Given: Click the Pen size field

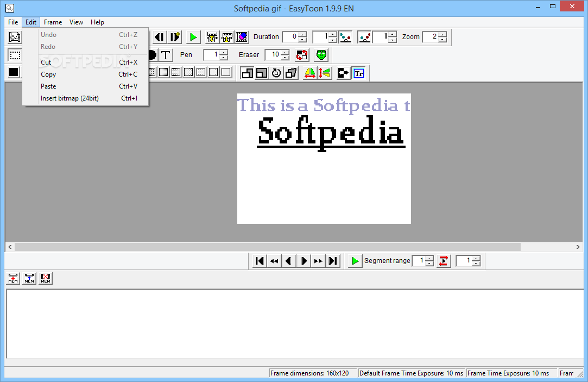Looking at the screenshot, I should pos(212,55).
